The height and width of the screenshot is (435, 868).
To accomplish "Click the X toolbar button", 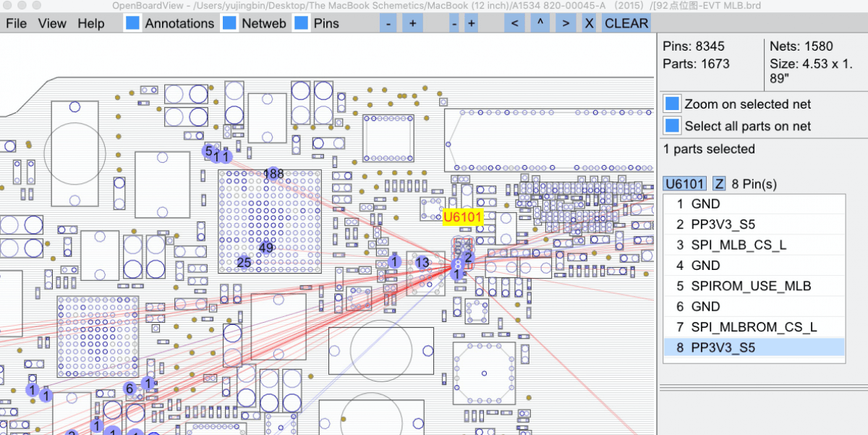I will click(x=590, y=23).
